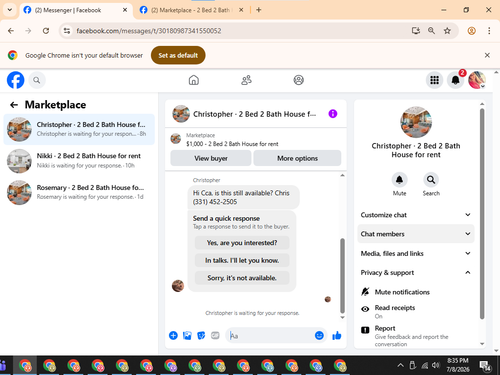Image resolution: width=500 pixels, height=375 pixels.
Task: Dismiss the default browser notification bar
Action: [487, 55]
